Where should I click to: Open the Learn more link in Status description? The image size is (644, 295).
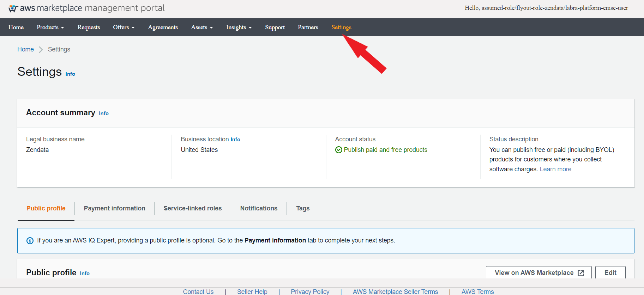coord(555,169)
